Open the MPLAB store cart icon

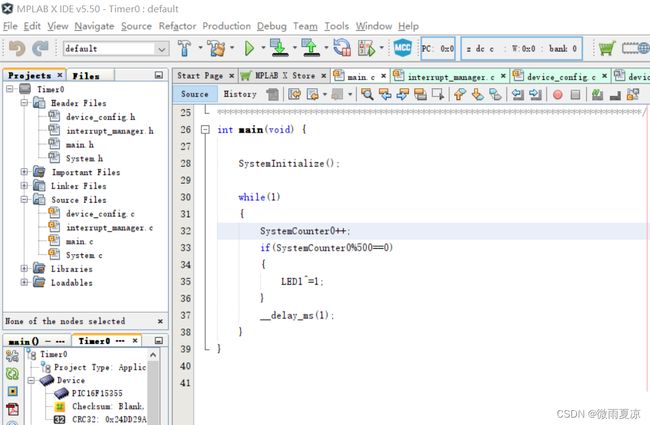coord(606,48)
